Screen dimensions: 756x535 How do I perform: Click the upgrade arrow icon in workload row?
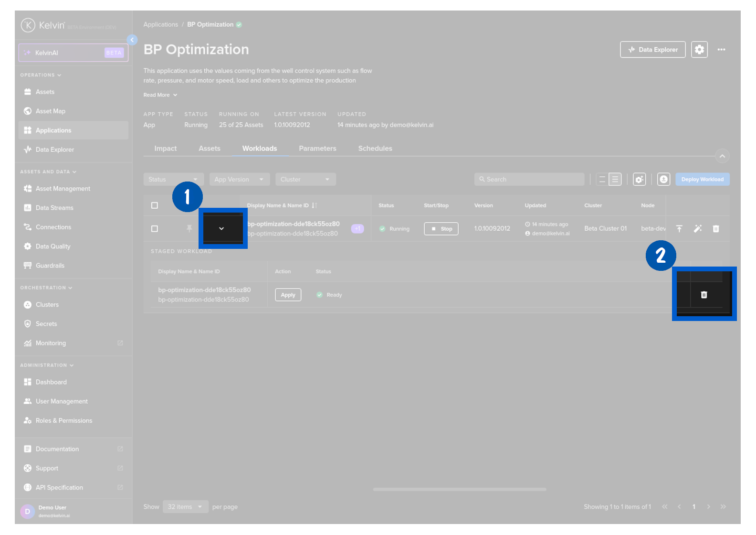(679, 229)
